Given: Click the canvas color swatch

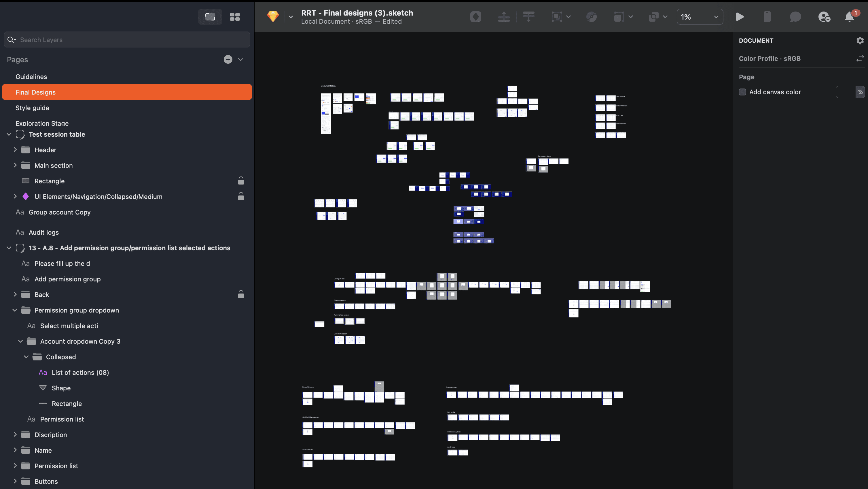Looking at the screenshot, I should coord(846,92).
